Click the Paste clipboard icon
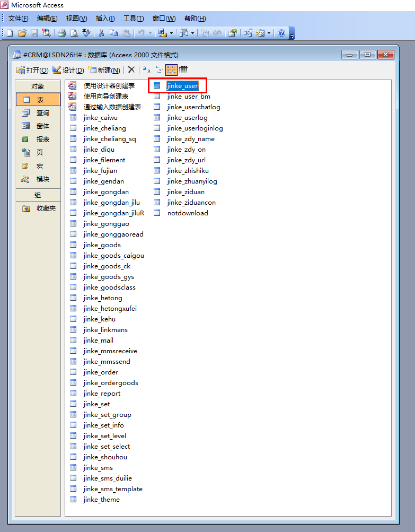 [126, 33]
